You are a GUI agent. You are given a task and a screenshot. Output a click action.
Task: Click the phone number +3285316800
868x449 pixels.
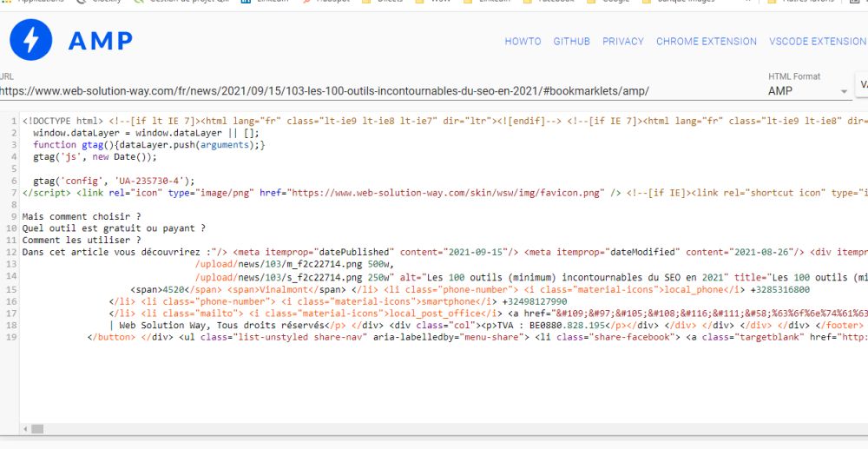tap(780, 289)
